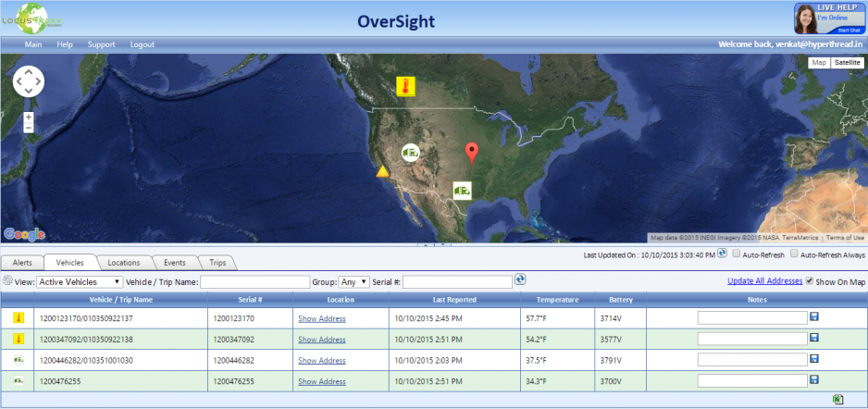Enable the Auto-Refresh checkbox
The image size is (868, 409).
(737, 254)
